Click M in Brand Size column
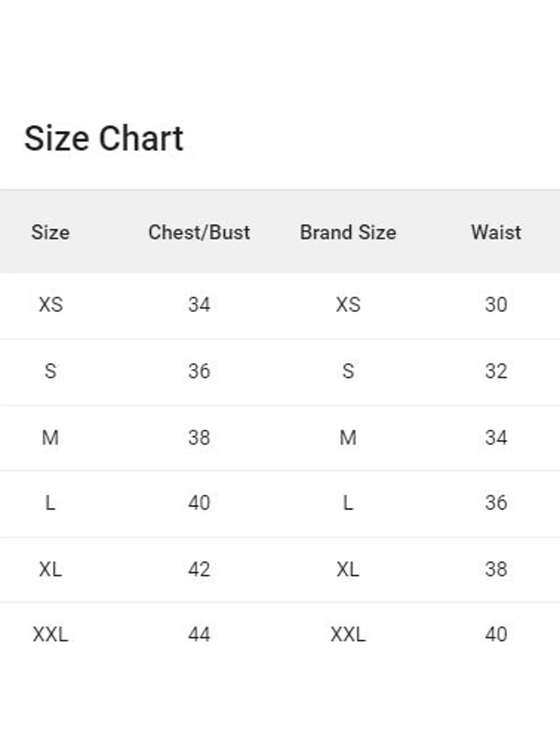560x747 pixels. click(348, 438)
